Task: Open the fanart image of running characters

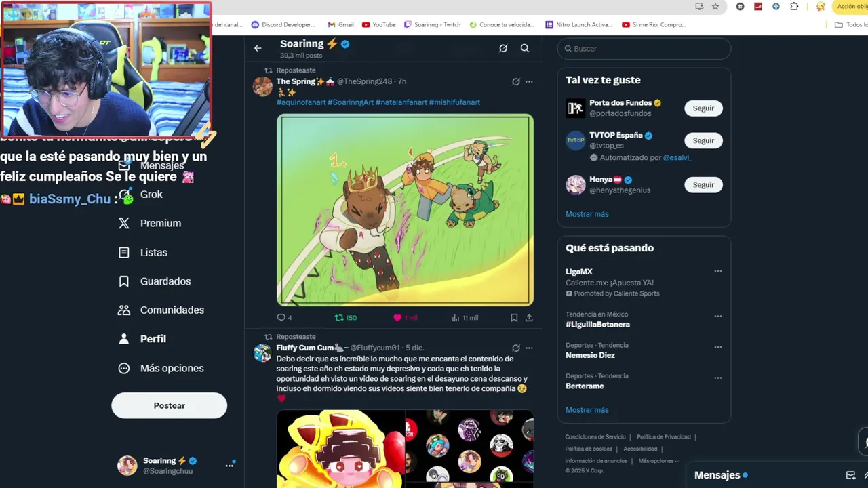Action: coord(405,210)
